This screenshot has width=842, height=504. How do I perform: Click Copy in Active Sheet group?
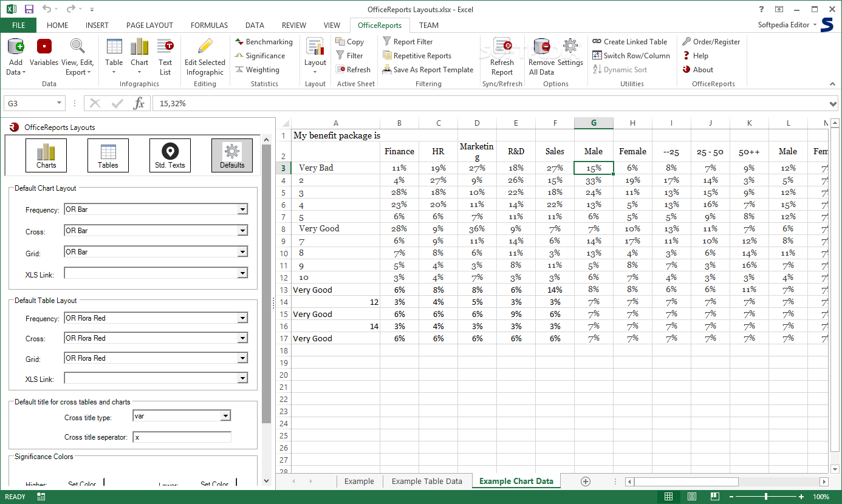point(350,42)
